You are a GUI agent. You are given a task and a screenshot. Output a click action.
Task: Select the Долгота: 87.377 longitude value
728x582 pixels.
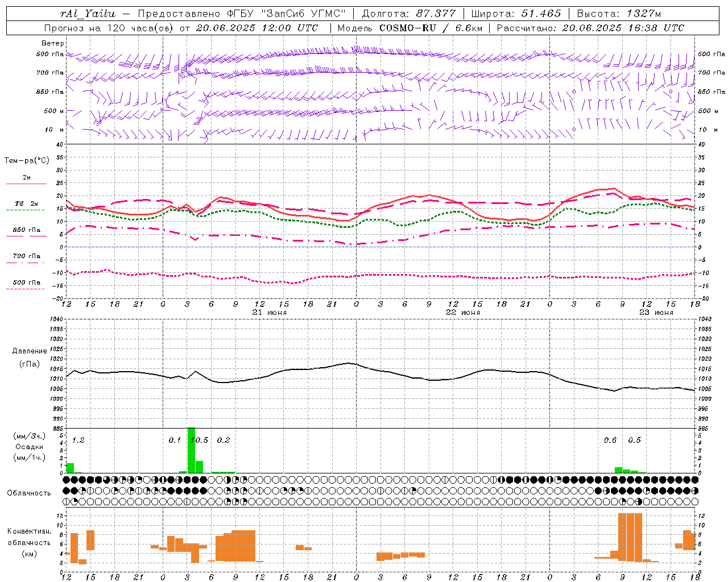click(409, 14)
